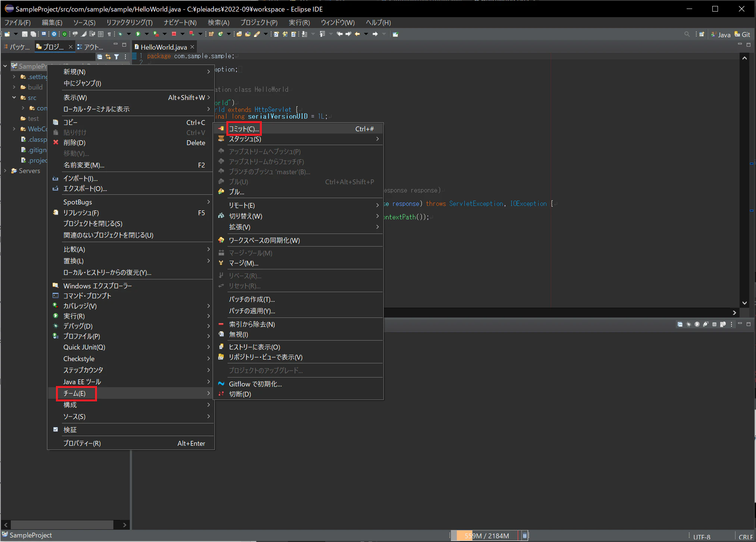Click プロパティー(R) menu item
Viewport: 756px width, 542px height.
(x=131, y=443)
